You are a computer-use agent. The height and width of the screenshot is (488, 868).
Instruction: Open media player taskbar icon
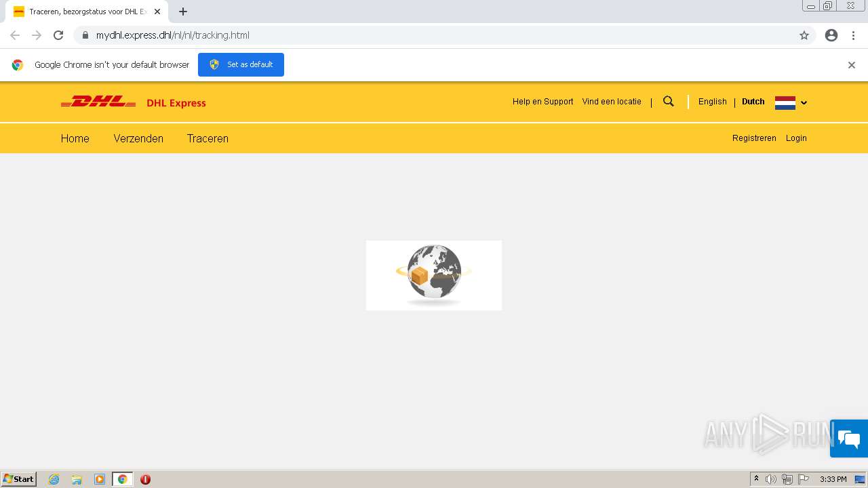[100, 479]
